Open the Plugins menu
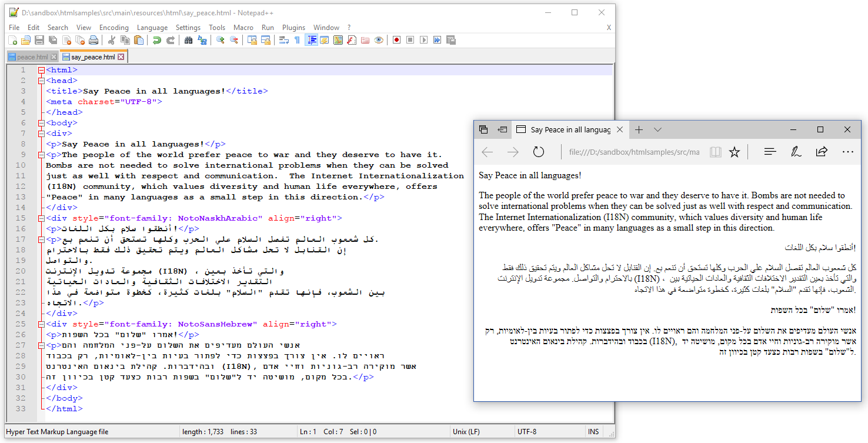The image size is (868, 443). [293, 28]
